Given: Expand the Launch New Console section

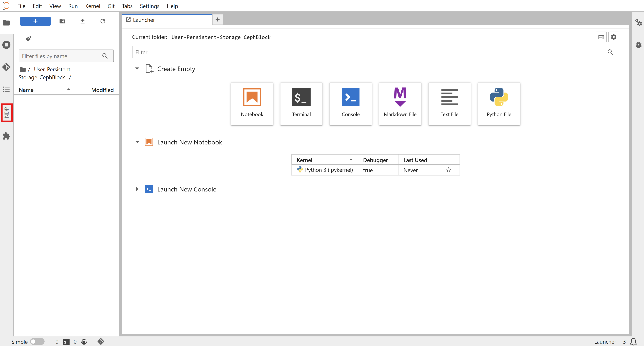Looking at the screenshot, I should click(x=137, y=189).
